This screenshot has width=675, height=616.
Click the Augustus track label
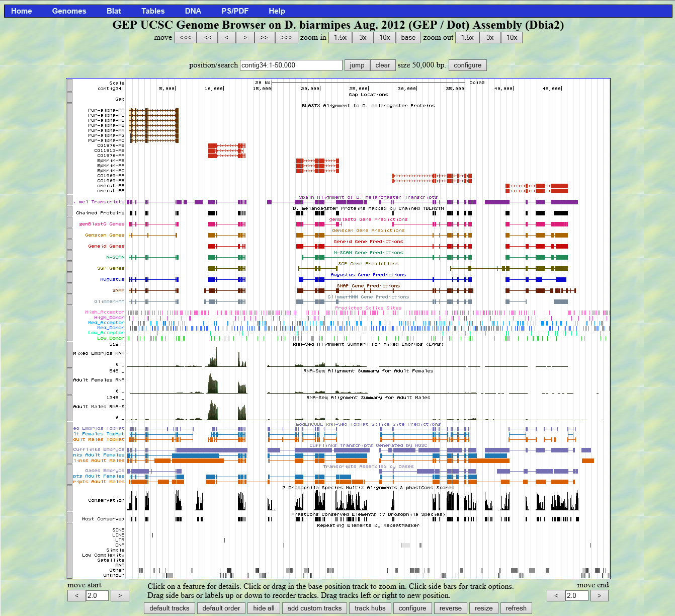[x=112, y=279]
